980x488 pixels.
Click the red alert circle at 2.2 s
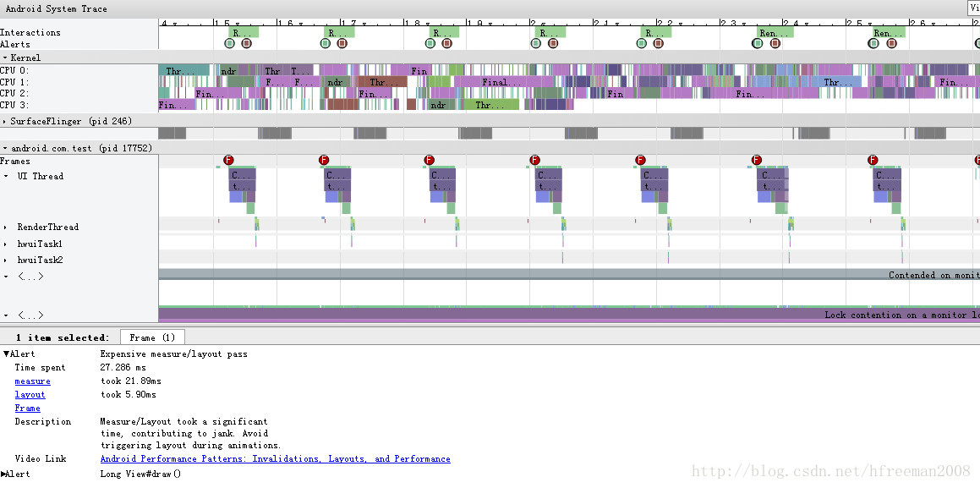point(658,43)
